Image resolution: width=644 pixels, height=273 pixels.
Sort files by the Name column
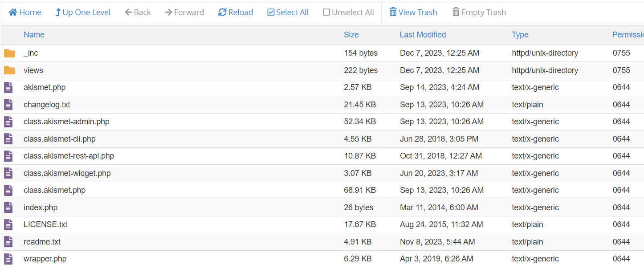pyautogui.click(x=34, y=34)
